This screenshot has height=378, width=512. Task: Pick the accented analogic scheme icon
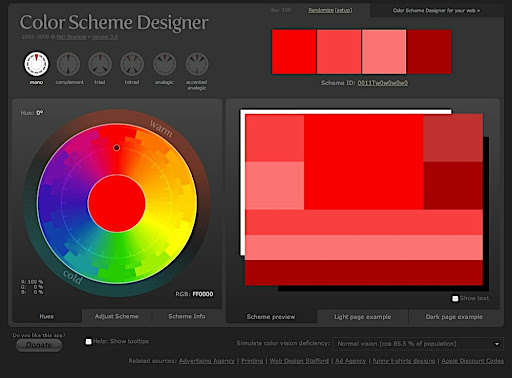(197, 64)
